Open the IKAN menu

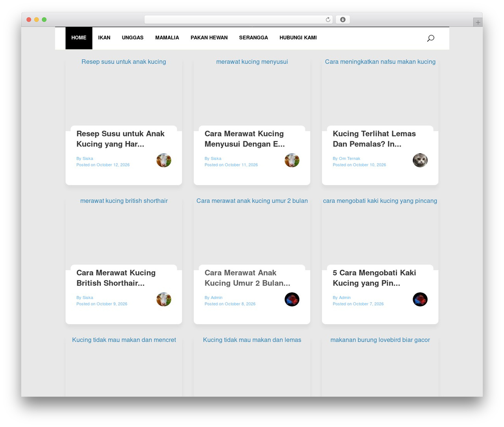click(104, 38)
